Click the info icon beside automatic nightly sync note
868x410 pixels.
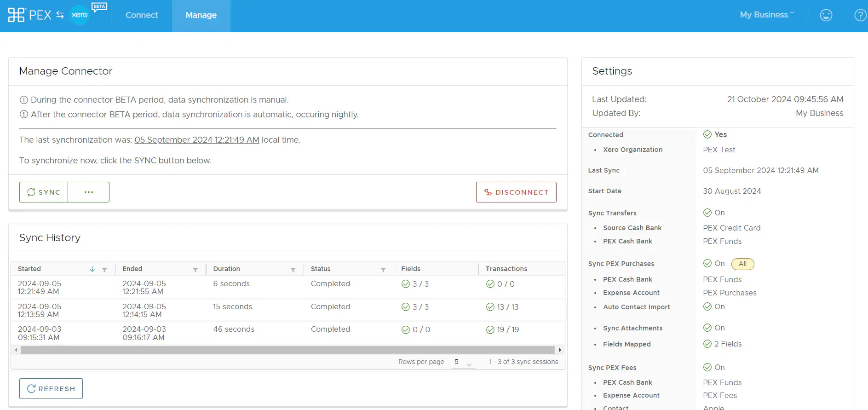pyautogui.click(x=24, y=115)
